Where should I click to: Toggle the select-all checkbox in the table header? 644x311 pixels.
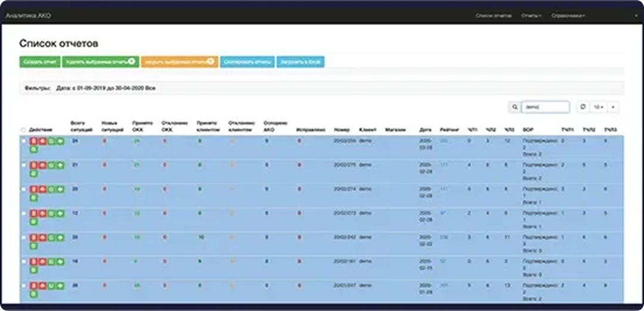(x=23, y=130)
